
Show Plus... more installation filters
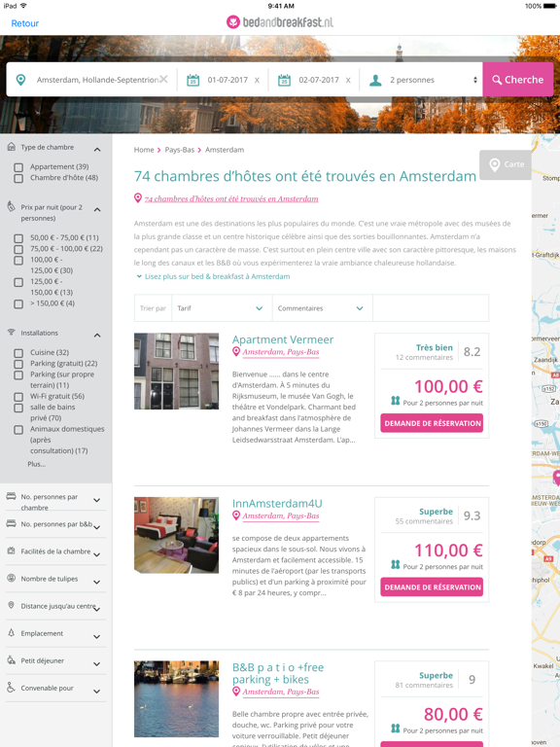point(37,464)
